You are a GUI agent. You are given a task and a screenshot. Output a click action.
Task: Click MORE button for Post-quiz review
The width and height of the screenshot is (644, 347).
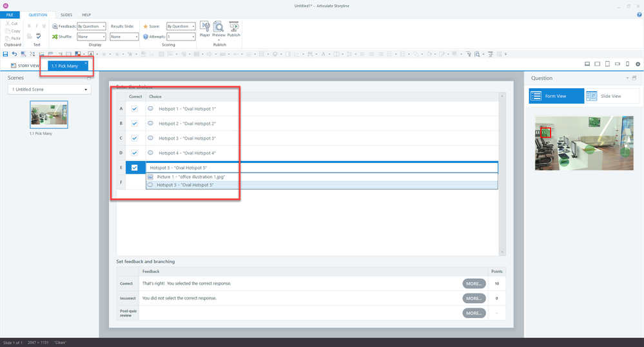(x=474, y=313)
